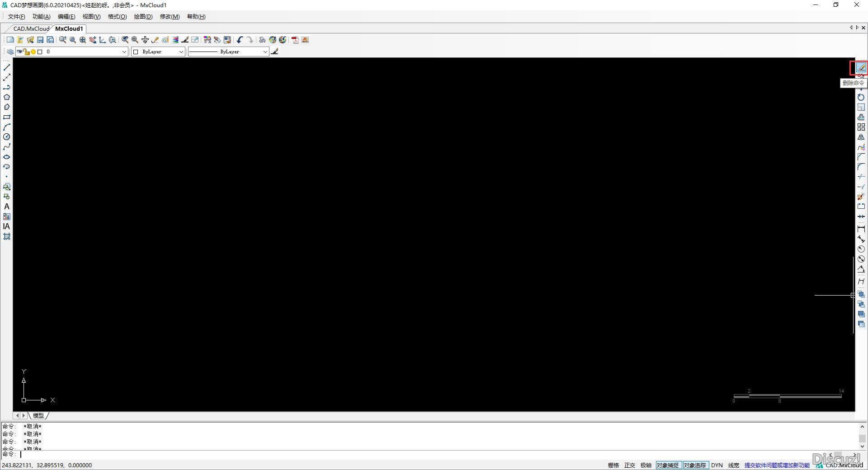Click the linetype settings icon beside ByLayer

coord(274,52)
